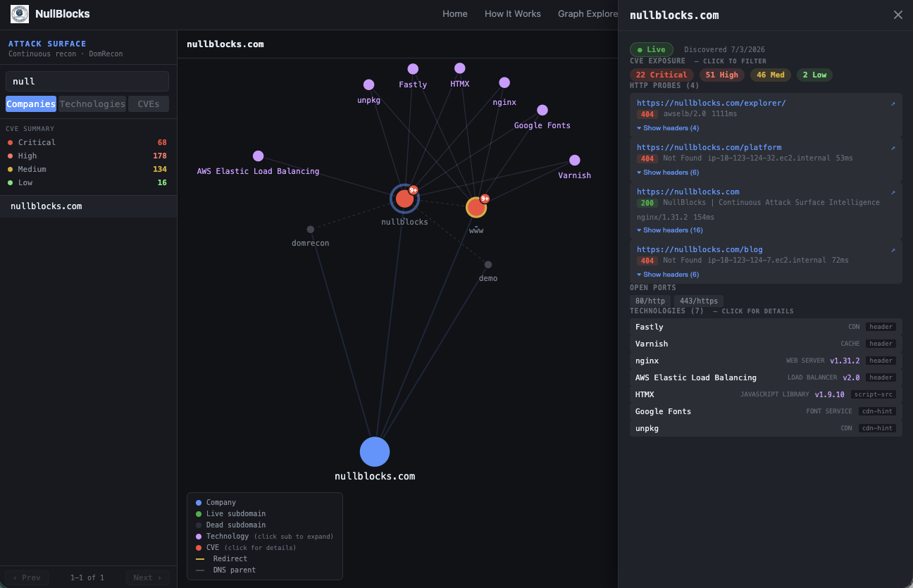The image size is (913, 588).
Task: Switch to the CVEs tab
Action: pyautogui.click(x=149, y=104)
